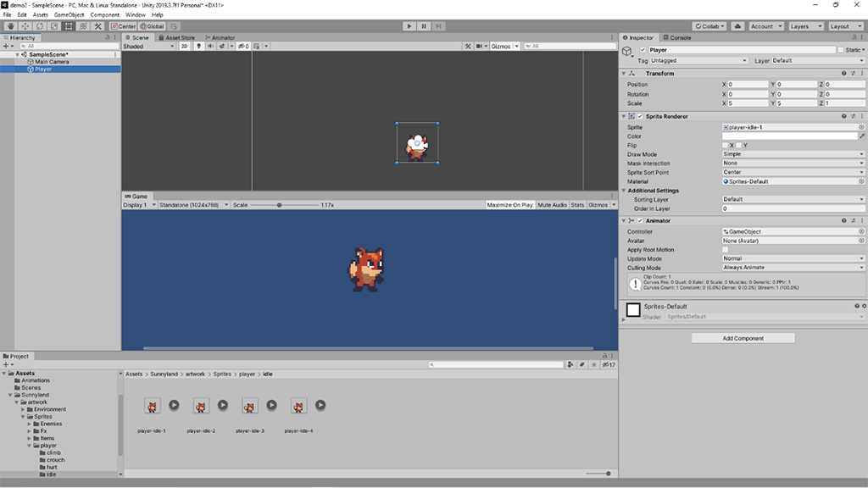868x488 pixels.
Task: Toggle the Static checkbox
Action: (x=841, y=50)
